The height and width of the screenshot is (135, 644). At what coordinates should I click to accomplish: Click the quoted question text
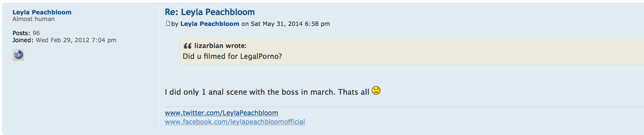[232, 56]
